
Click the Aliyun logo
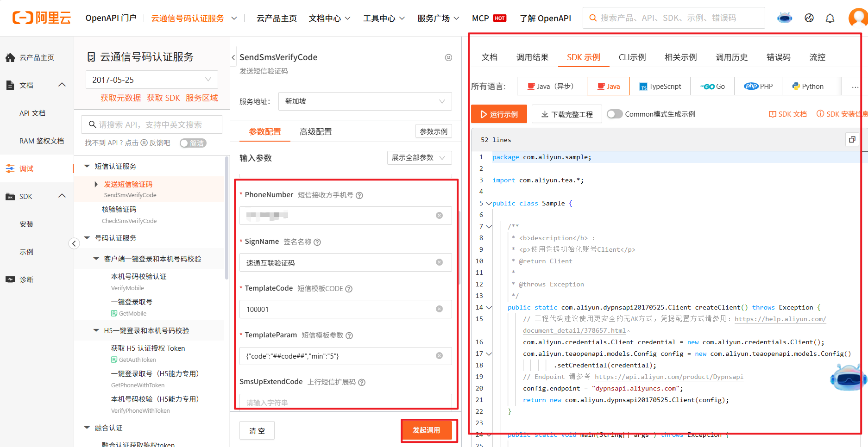(x=42, y=18)
